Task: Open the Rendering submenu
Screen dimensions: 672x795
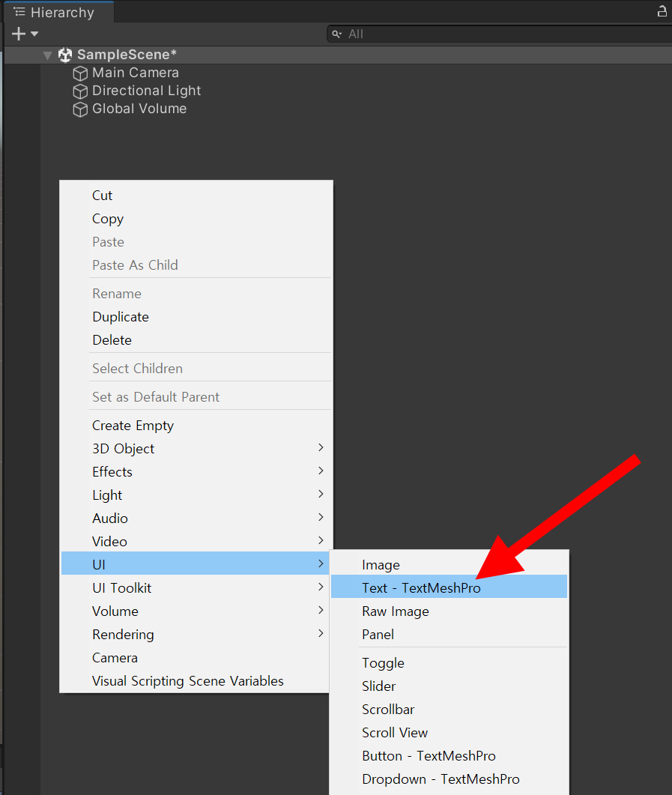Action: (196, 635)
